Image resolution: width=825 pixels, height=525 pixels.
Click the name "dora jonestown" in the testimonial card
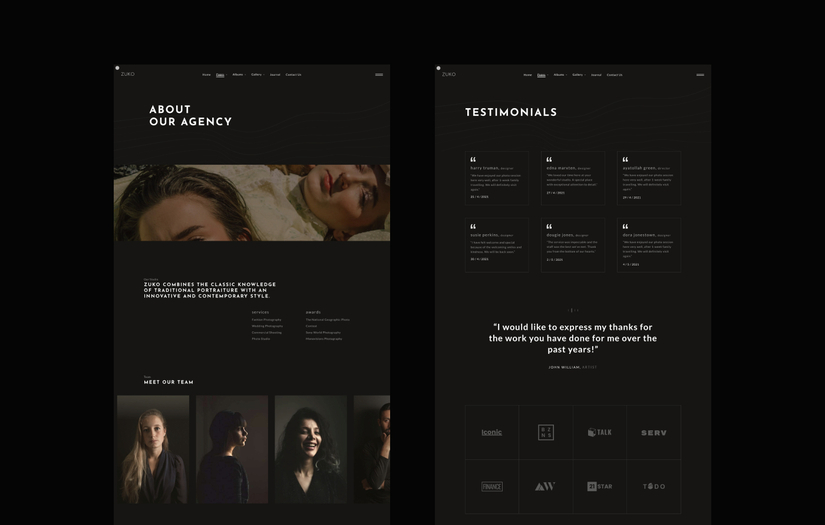tap(639, 235)
